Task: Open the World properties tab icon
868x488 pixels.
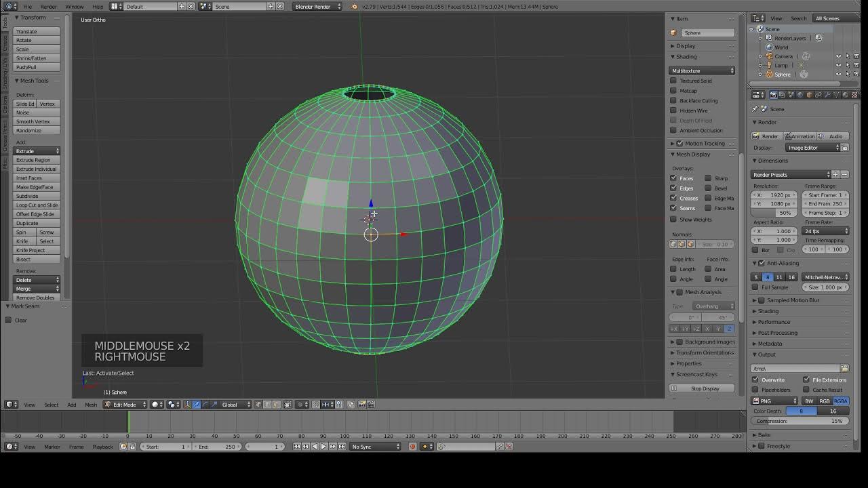Action: click(800, 95)
